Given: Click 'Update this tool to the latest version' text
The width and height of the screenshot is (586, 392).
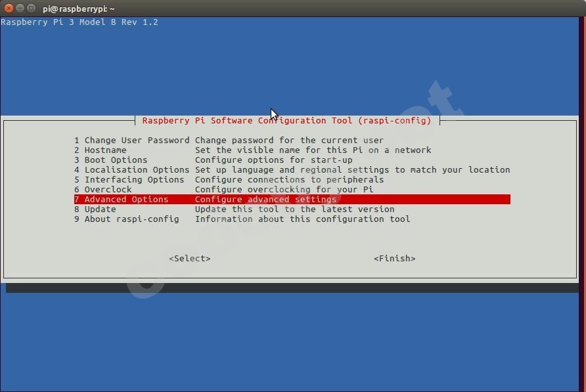Looking at the screenshot, I should (x=294, y=209).
